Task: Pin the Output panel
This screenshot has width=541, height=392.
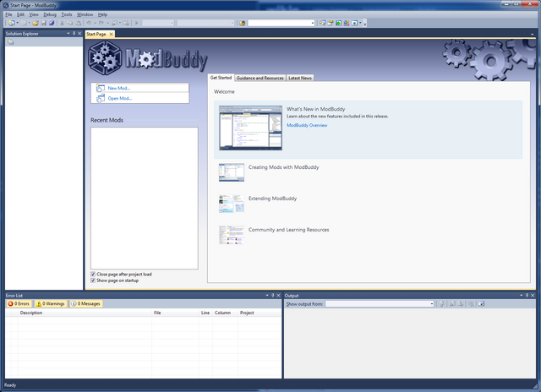Action: 527,296
